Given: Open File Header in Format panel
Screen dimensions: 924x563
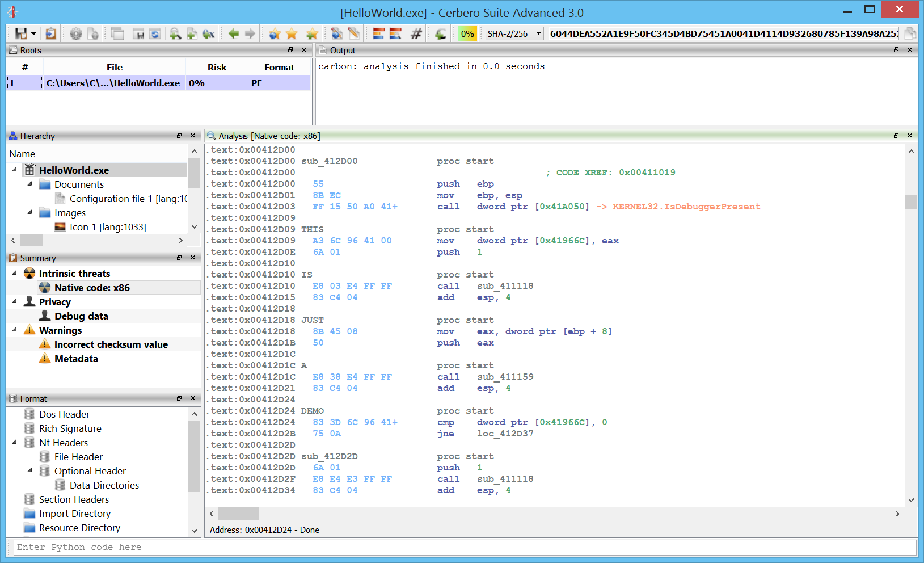Looking at the screenshot, I should click(x=78, y=457).
